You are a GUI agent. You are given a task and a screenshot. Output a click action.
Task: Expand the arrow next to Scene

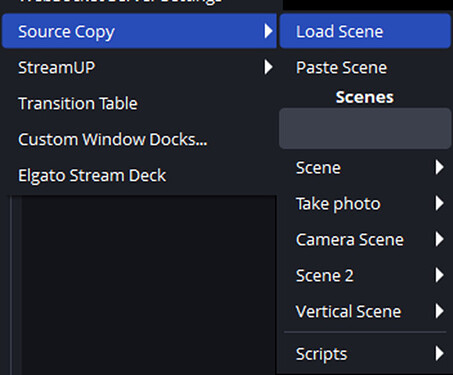tap(439, 167)
